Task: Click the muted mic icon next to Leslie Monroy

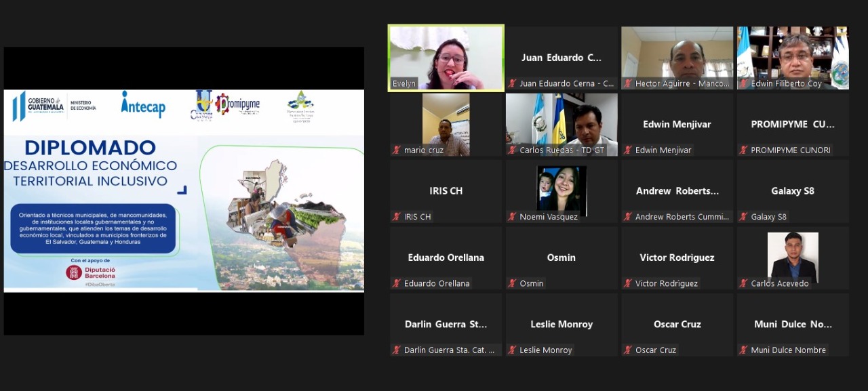Action: tap(513, 350)
